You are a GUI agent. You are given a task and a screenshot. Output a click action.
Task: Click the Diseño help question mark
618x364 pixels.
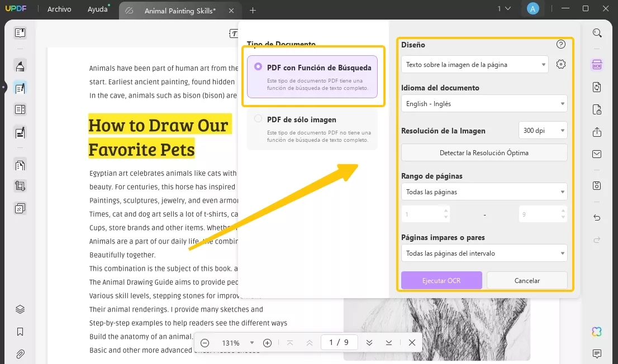(x=561, y=44)
